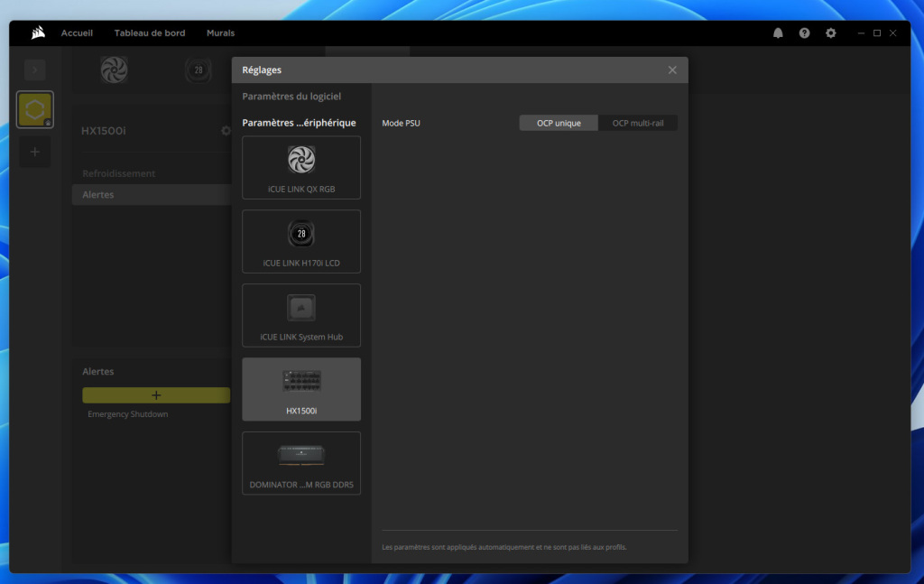Open the notifications bell
The height and width of the screenshot is (584, 924).
tap(778, 33)
